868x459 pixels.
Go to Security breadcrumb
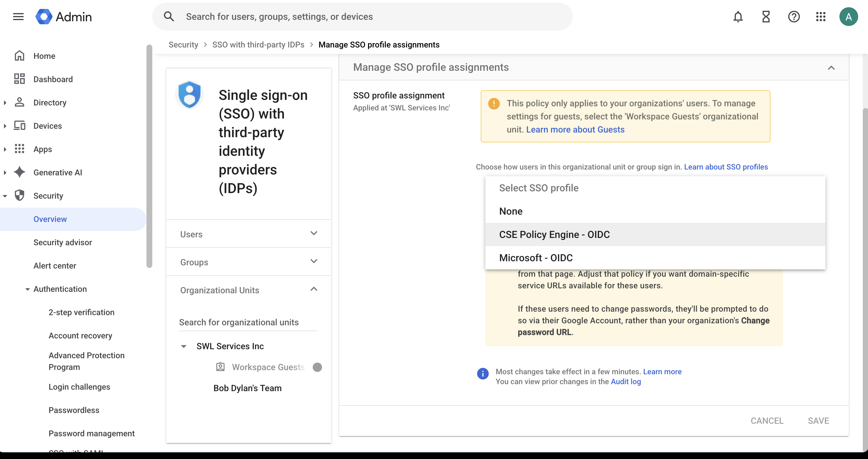pyautogui.click(x=183, y=45)
